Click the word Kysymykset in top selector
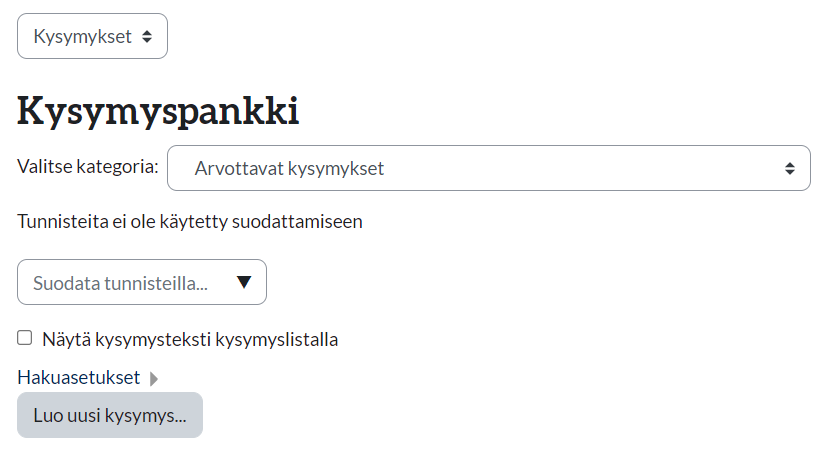825x458 pixels. pos(83,36)
